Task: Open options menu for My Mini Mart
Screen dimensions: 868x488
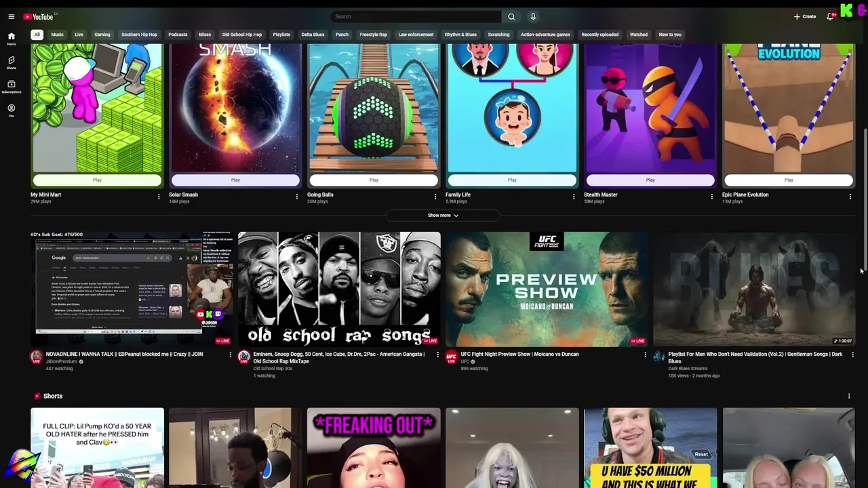Action: [159, 197]
